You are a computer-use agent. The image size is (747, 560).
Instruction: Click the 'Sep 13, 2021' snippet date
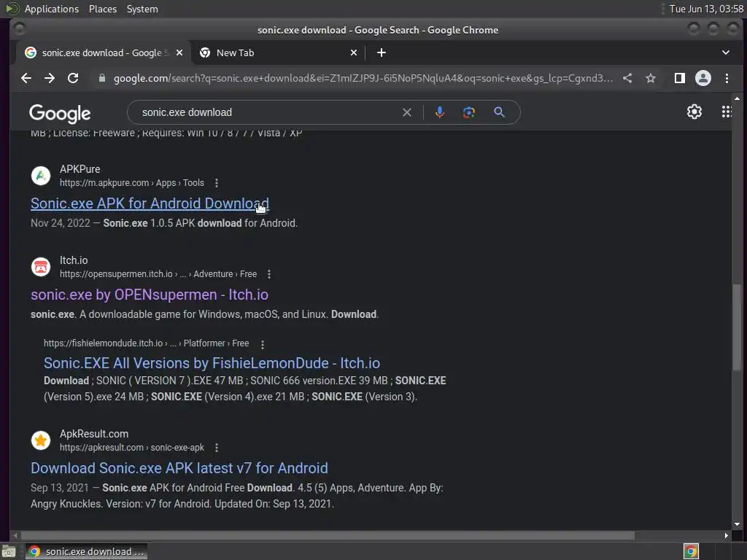pos(60,488)
